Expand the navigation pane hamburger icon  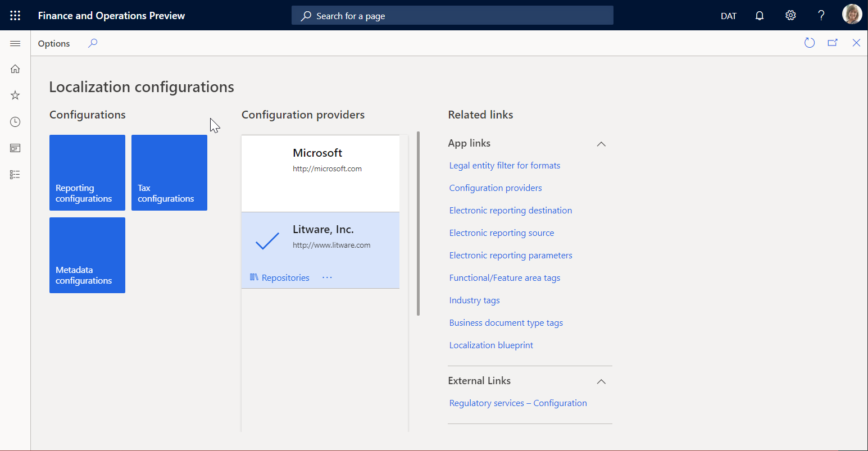(x=15, y=44)
